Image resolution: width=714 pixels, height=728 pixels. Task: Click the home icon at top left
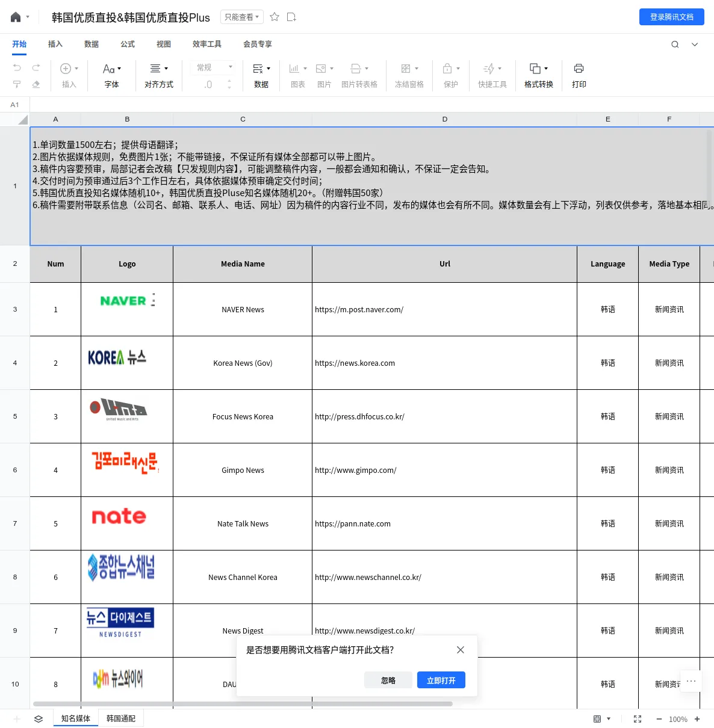(x=16, y=17)
